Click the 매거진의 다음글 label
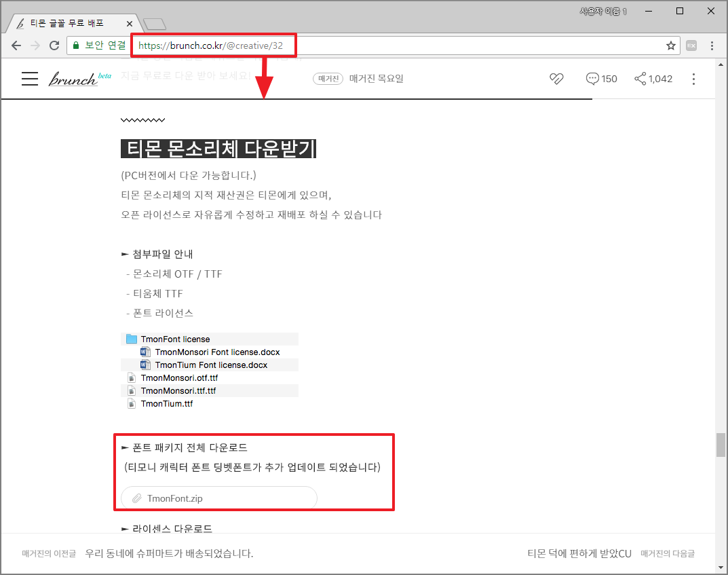The height and width of the screenshot is (575, 728). click(668, 554)
